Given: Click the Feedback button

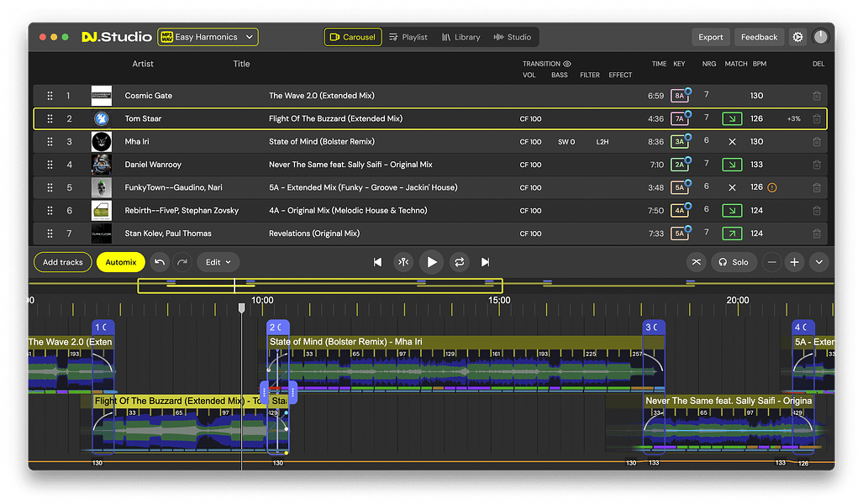Looking at the screenshot, I should (x=759, y=37).
